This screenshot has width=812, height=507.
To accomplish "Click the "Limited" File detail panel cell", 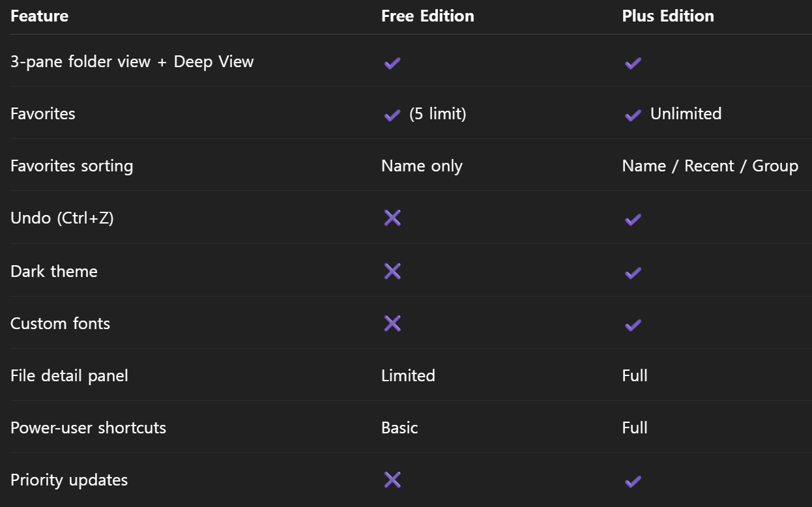I will (408, 376).
